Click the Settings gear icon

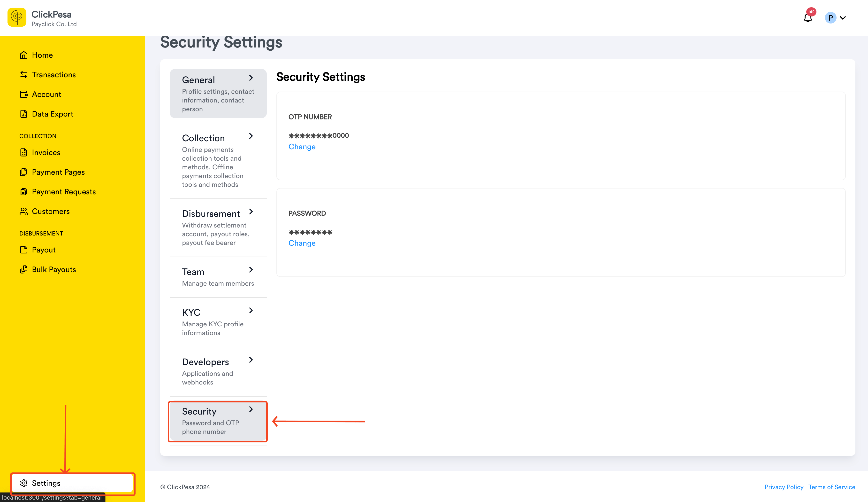[x=24, y=483]
